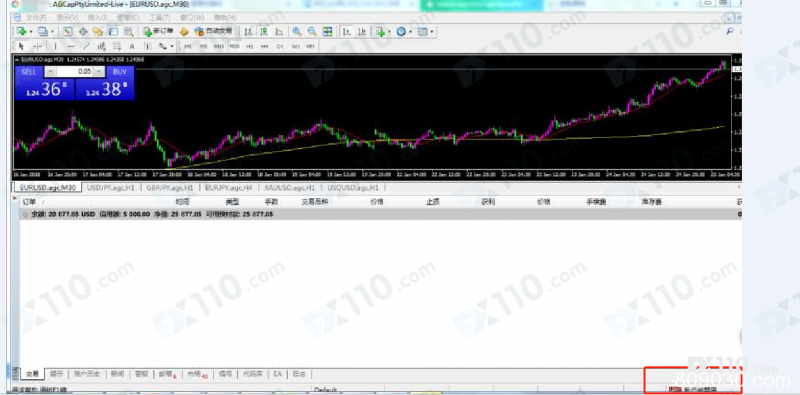Click the New Order (新订单) toolbar button

[158, 32]
